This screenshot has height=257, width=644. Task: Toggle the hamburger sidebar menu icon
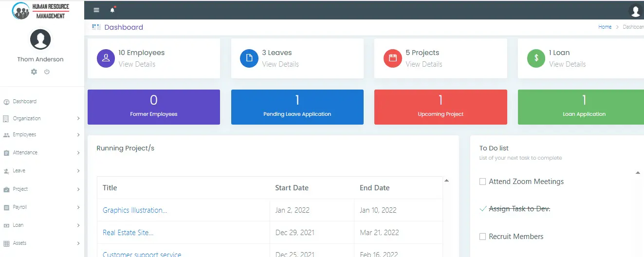(96, 10)
